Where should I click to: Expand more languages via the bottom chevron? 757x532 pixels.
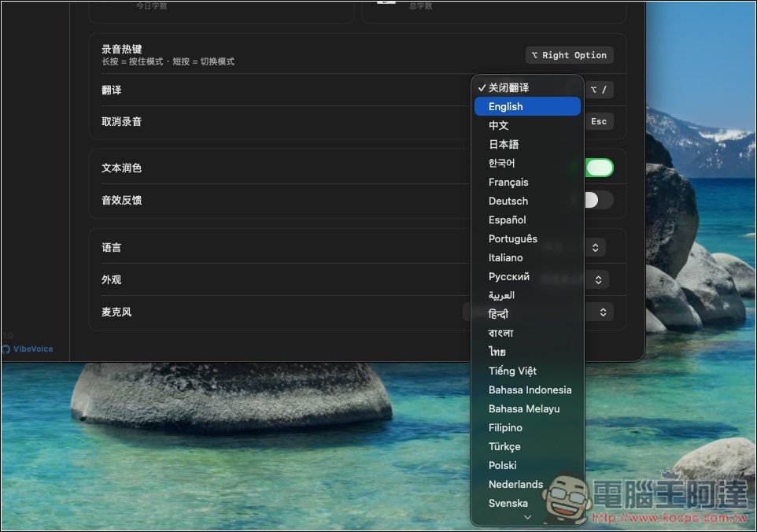pos(527,517)
